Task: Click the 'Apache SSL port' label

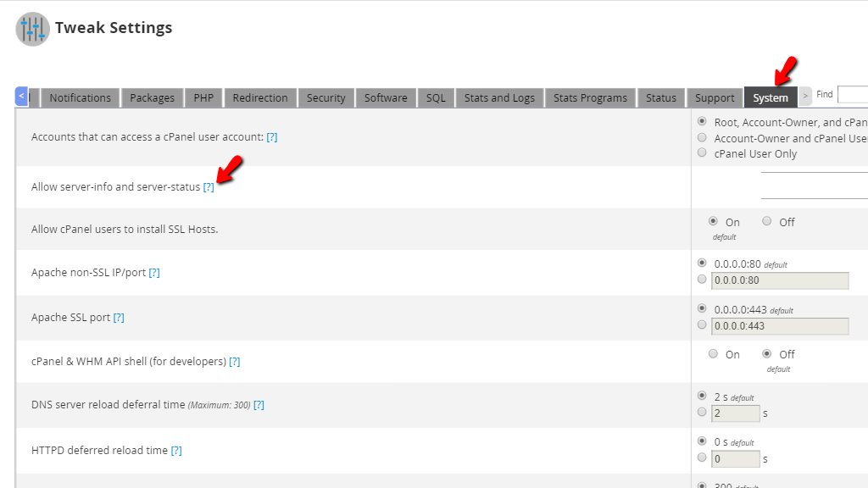Action: [x=71, y=318]
